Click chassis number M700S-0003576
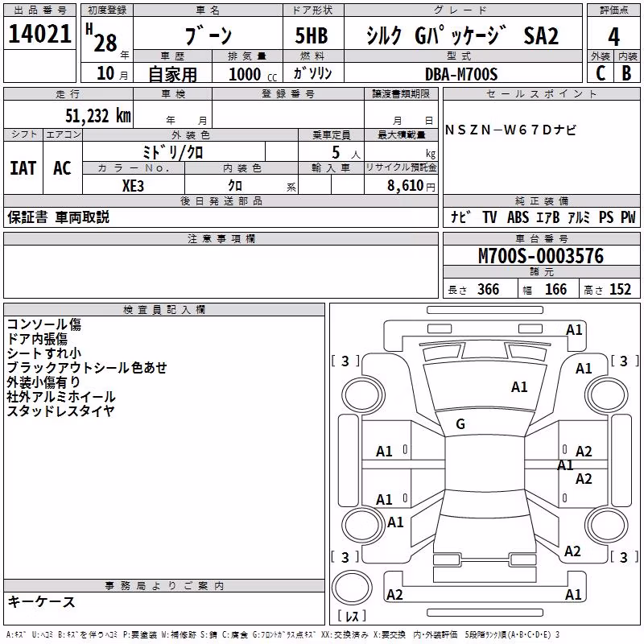This screenshot has height=644, width=644. 541,256
